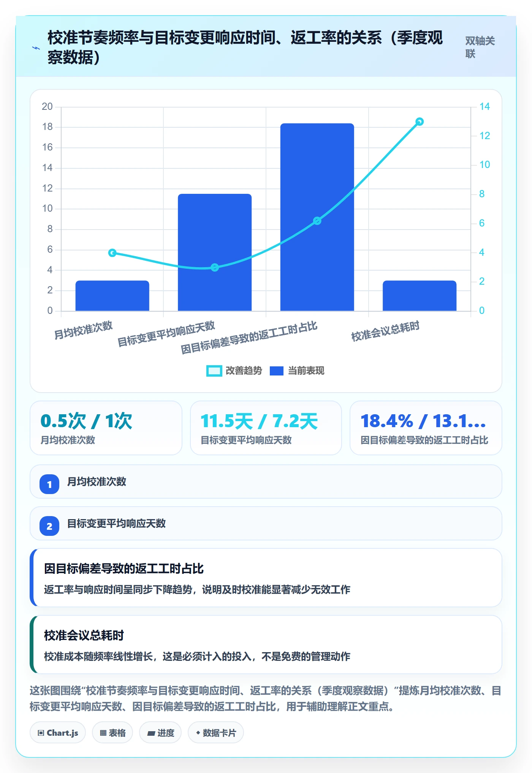Click the lowest cyan line point
532x773 pixels.
pyautogui.click(x=215, y=268)
